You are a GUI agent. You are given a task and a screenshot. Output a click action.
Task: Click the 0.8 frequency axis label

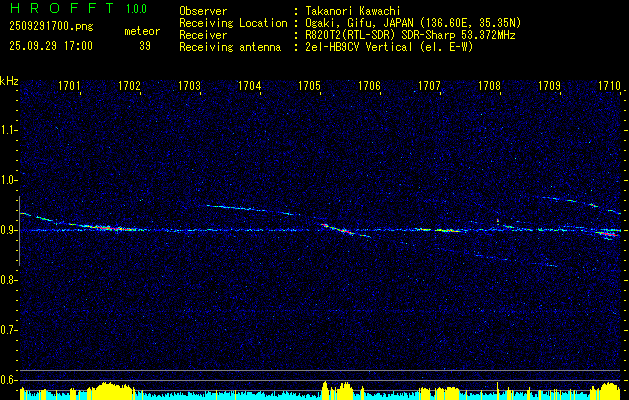click(x=8, y=280)
